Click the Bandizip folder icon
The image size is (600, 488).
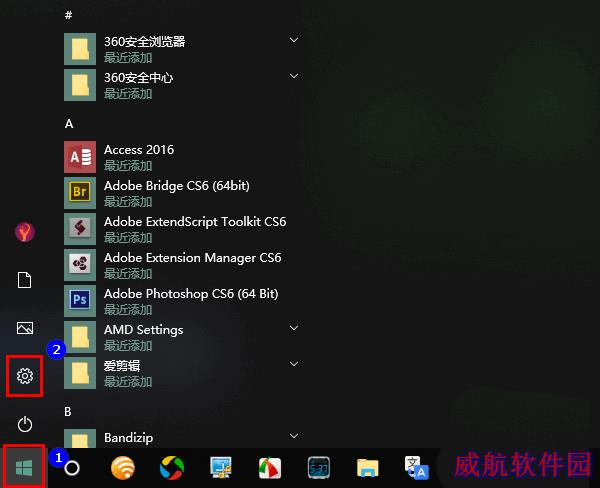[80, 439]
